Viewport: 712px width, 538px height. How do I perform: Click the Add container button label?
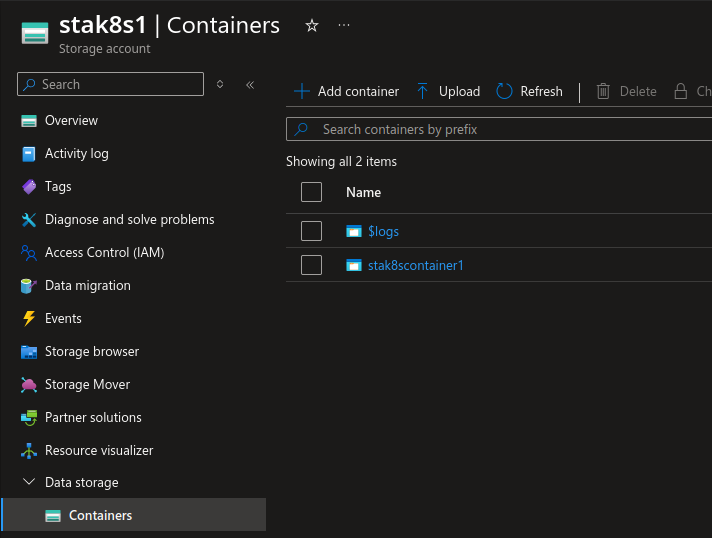[358, 91]
